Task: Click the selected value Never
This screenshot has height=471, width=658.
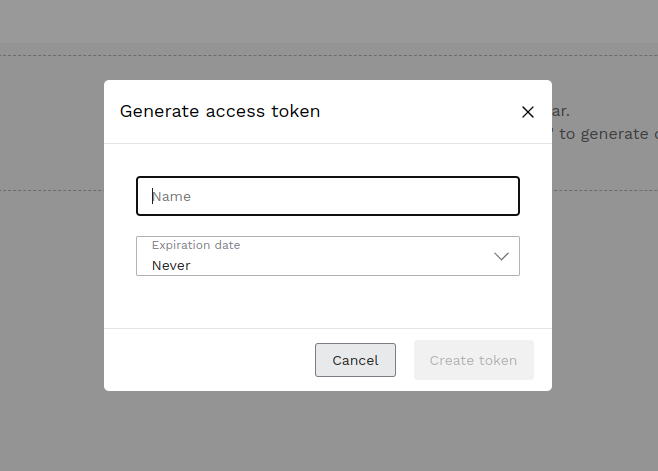Action: click(x=171, y=265)
